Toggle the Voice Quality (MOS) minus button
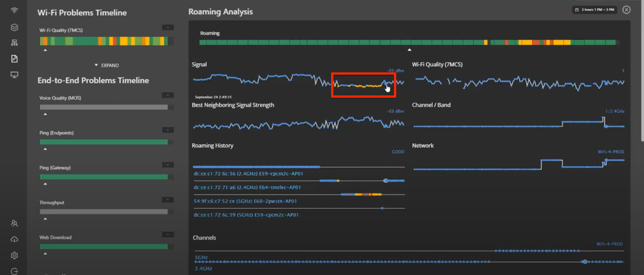The height and width of the screenshot is (275, 644). pos(167,95)
